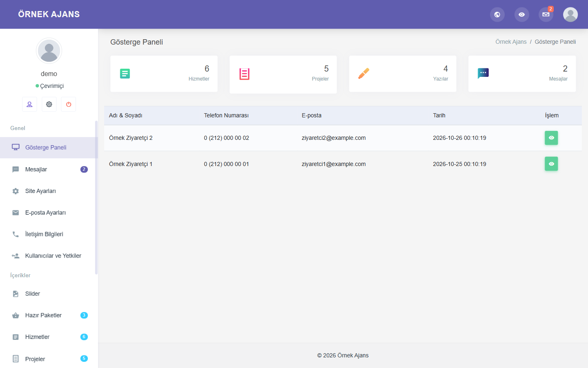Open Projeler in the sidebar
Image resolution: width=588 pixels, height=368 pixels.
49,359
